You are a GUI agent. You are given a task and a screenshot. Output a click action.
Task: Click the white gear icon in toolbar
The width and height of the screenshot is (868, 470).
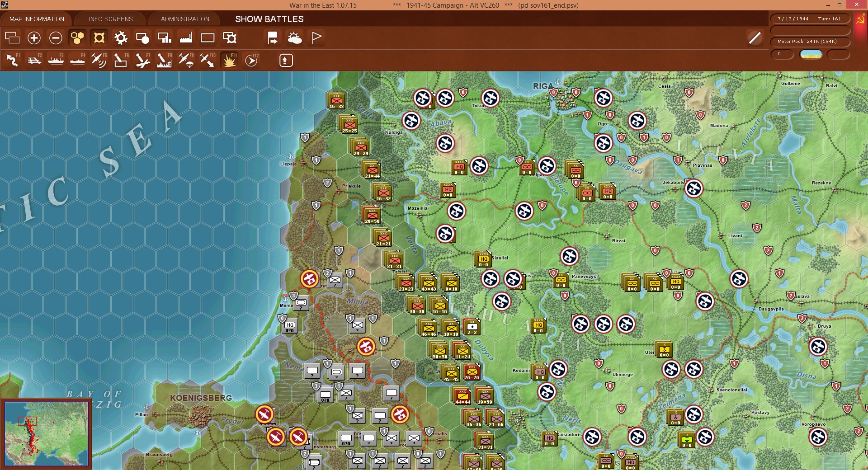click(x=121, y=38)
